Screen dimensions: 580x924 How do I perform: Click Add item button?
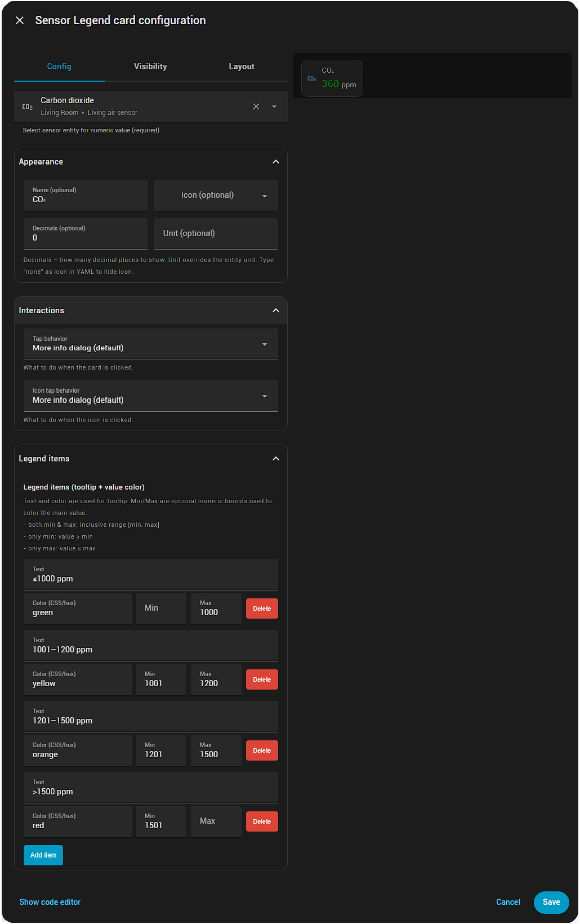click(x=43, y=855)
